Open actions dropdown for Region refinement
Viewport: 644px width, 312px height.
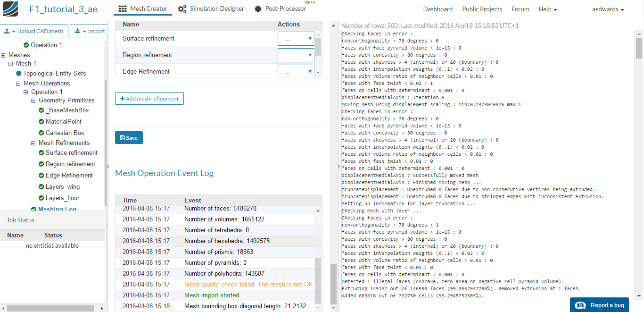tap(296, 56)
